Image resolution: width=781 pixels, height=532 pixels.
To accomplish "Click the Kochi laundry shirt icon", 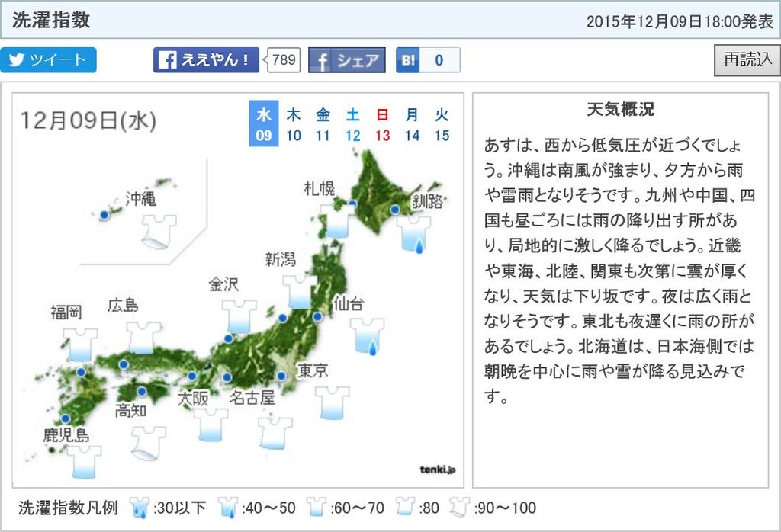I will (x=148, y=442).
